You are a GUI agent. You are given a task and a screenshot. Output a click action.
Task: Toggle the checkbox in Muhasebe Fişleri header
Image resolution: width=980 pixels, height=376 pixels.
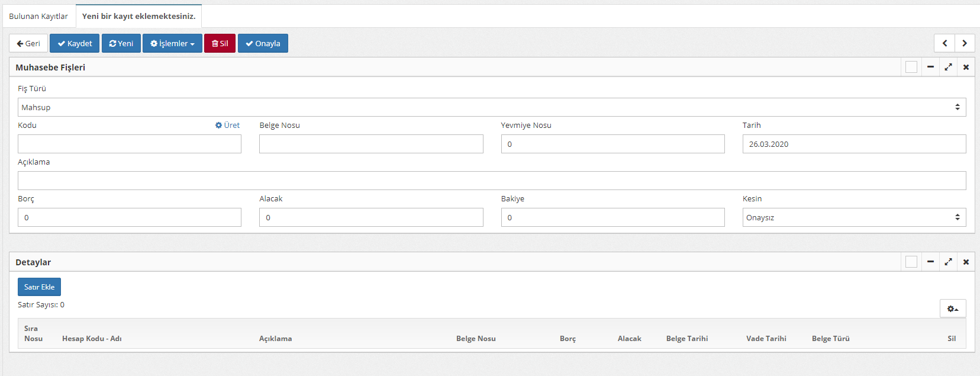[x=911, y=67]
